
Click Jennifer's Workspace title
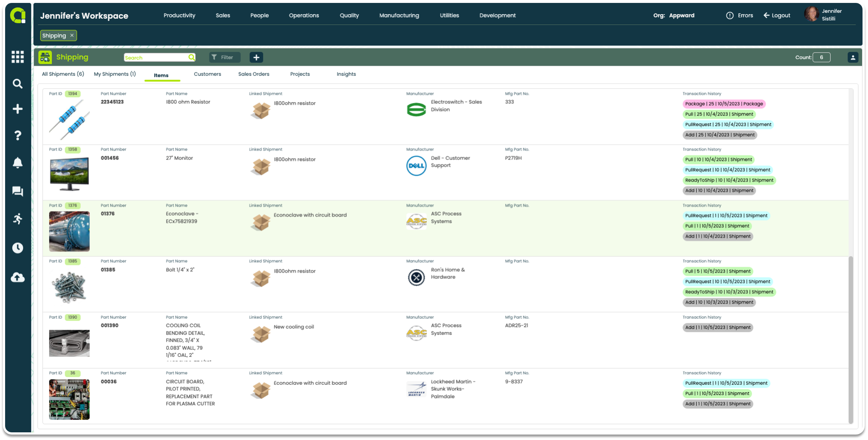(84, 16)
